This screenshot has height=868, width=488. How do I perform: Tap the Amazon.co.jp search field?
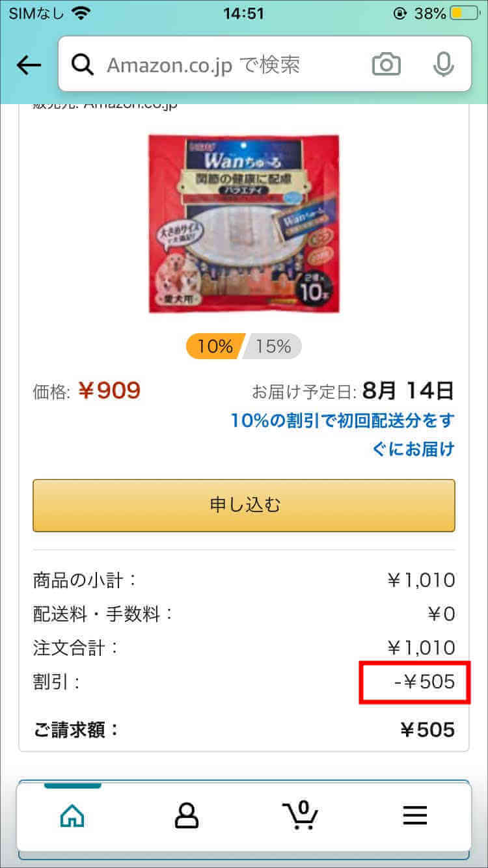coord(264,64)
